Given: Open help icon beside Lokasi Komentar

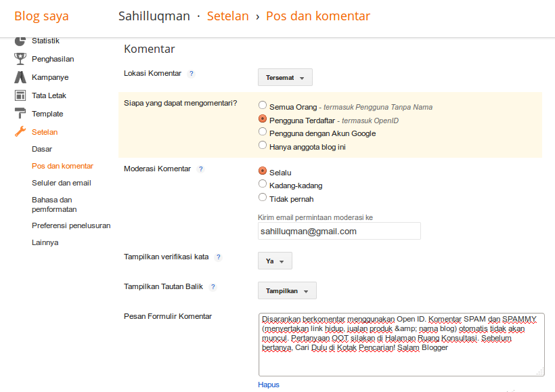Looking at the screenshot, I should tap(192, 74).
